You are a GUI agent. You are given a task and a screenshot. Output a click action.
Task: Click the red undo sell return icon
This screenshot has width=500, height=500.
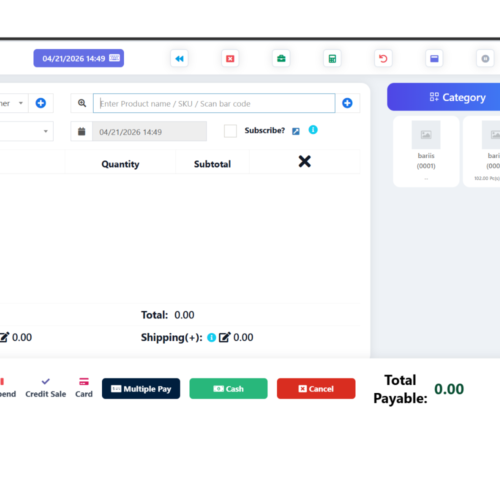pos(383,59)
